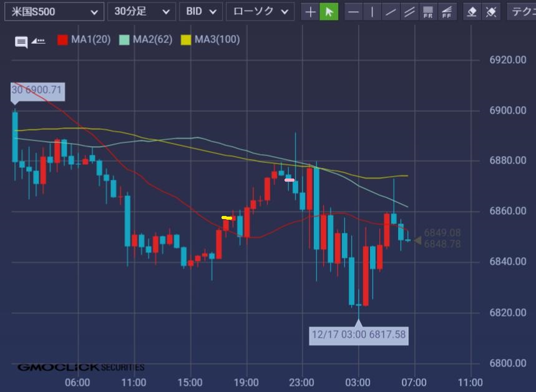Click the MA1(20) red color swatch
Screen dimensions: 536x392
pyautogui.click(x=62, y=40)
